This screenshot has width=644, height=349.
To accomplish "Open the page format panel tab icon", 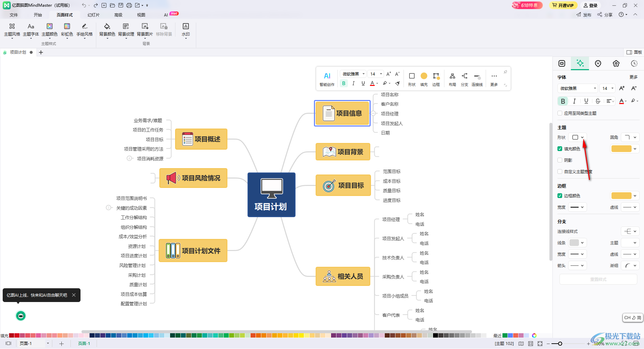I will tap(562, 63).
